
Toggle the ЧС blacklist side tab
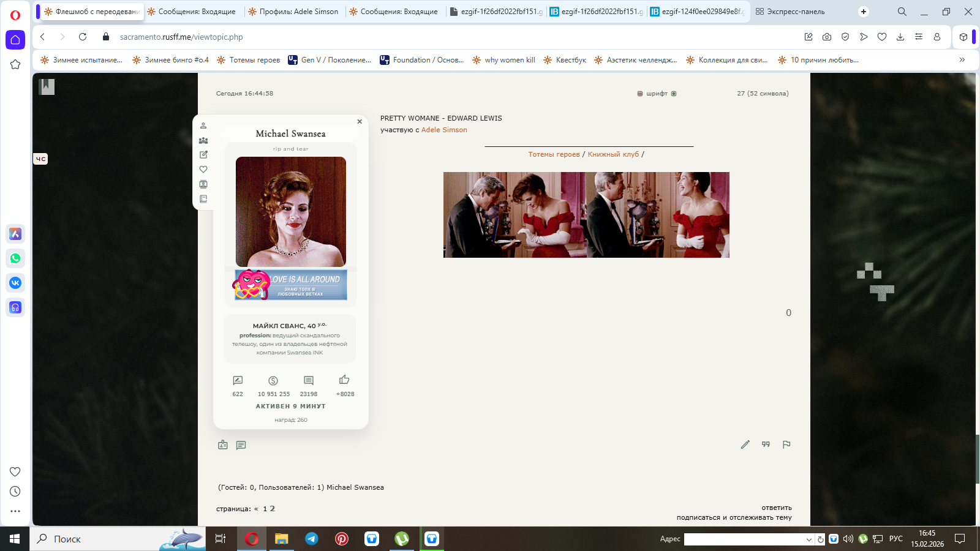click(x=40, y=159)
